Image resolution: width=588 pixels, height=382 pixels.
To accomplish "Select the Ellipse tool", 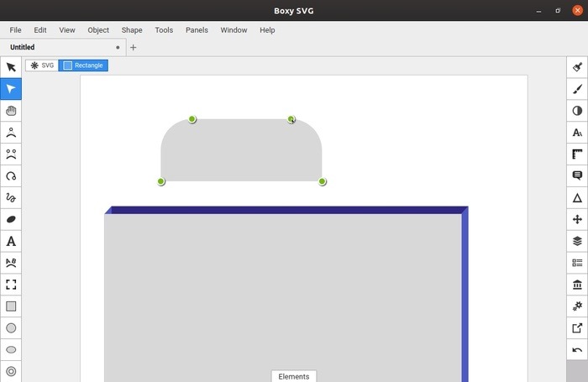I will point(11,350).
